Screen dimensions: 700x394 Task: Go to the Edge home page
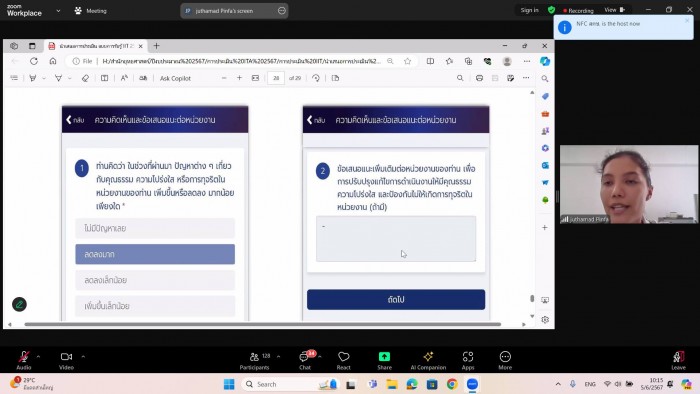click(x=53, y=61)
